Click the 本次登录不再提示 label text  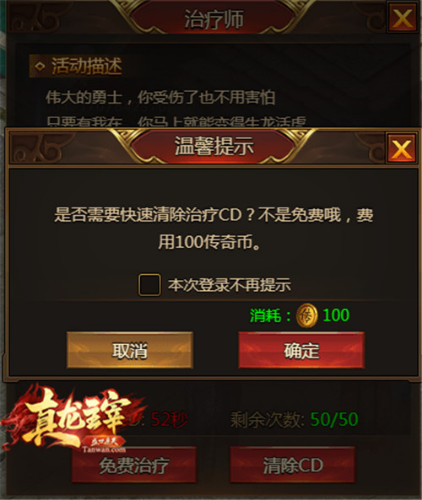coord(229,285)
